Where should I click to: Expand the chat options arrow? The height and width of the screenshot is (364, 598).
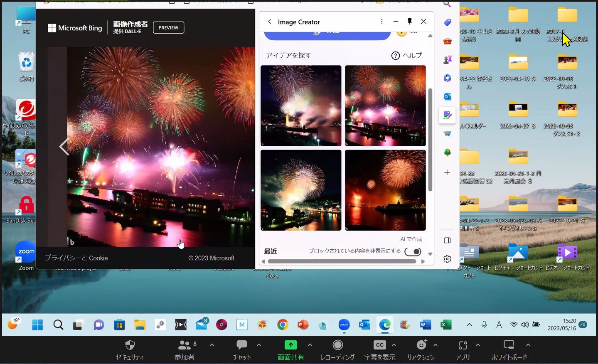[259, 345]
